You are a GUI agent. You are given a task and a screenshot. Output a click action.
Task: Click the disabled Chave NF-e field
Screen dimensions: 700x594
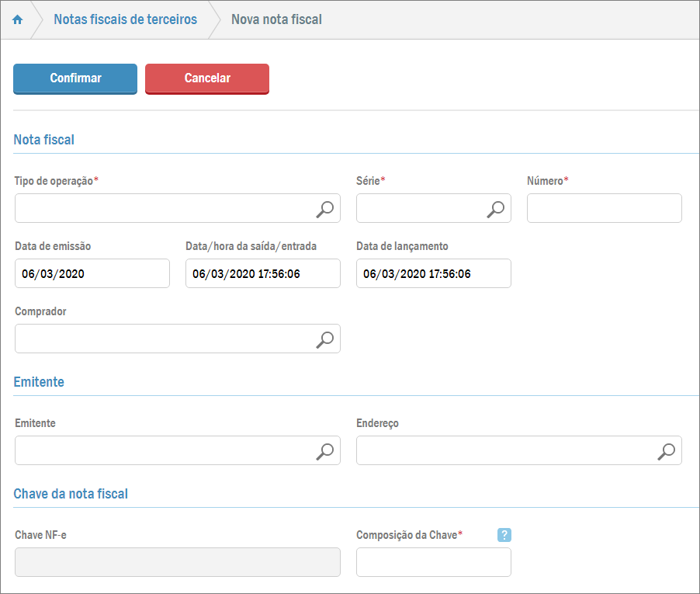(x=177, y=562)
